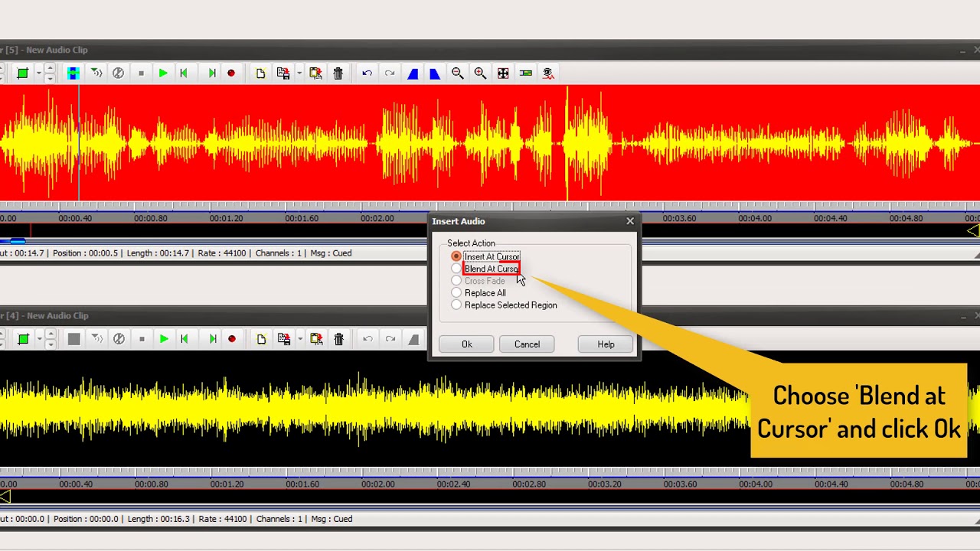Stop playback in the top audio window
Screen dimensions: 980x551
click(x=141, y=73)
